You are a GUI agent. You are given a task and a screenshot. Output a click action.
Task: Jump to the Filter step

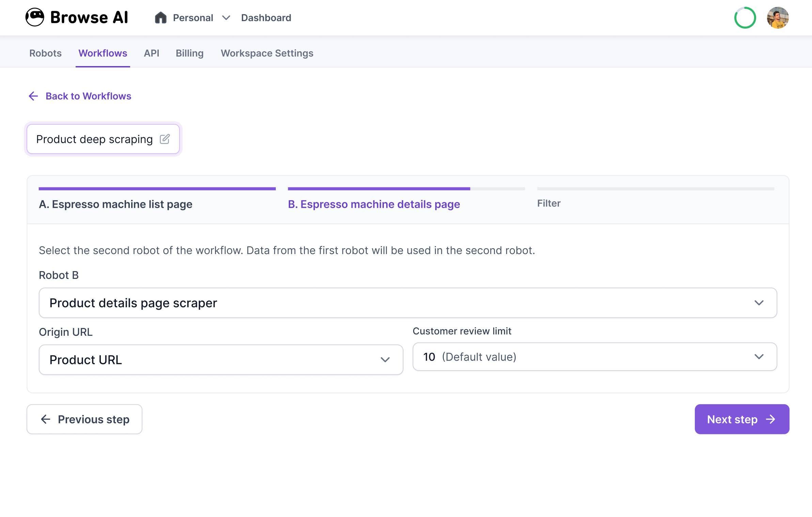pyautogui.click(x=548, y=203)
